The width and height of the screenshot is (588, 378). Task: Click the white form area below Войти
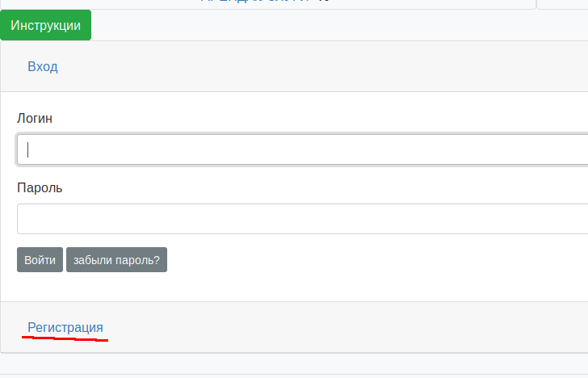294,287
